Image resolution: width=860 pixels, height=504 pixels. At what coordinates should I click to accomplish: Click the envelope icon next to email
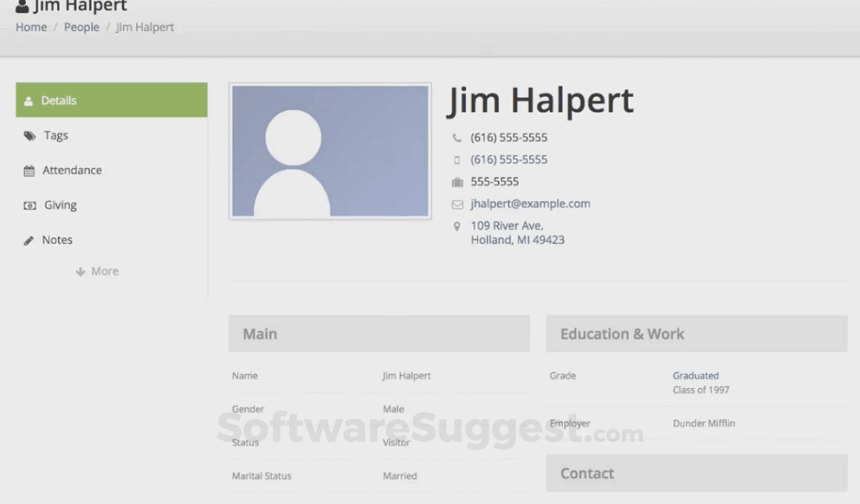457,203
